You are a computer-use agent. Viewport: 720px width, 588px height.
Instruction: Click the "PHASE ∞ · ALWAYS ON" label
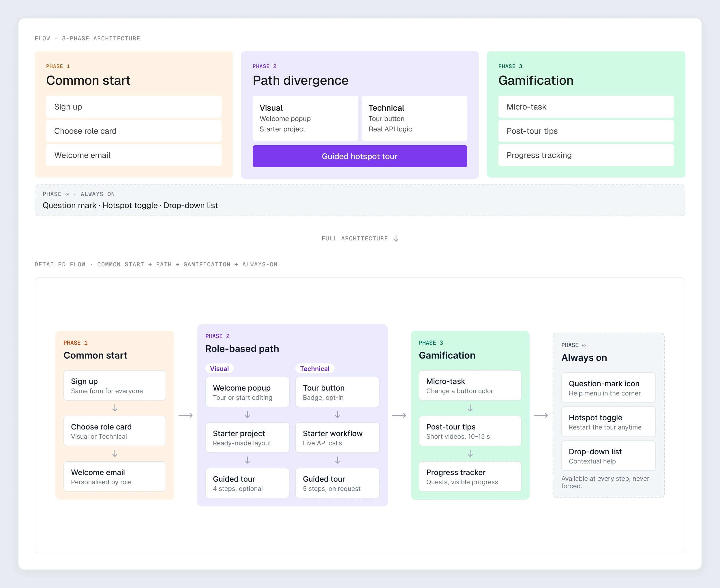pos(79,194)
